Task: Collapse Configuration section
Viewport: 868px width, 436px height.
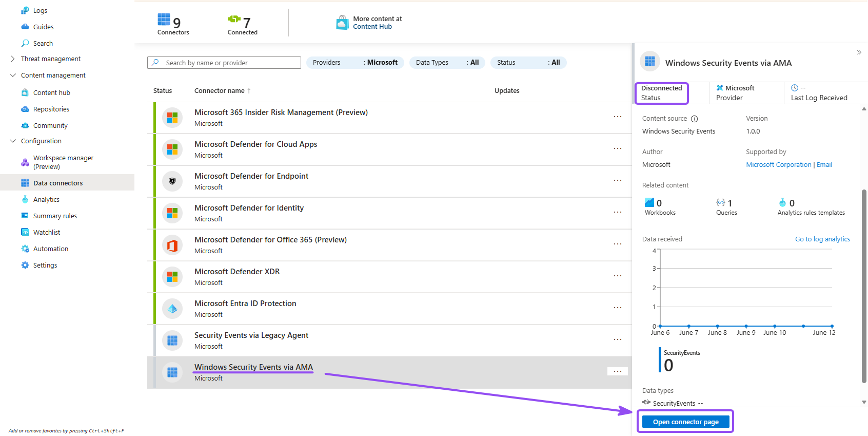Action: pos(13,141)
